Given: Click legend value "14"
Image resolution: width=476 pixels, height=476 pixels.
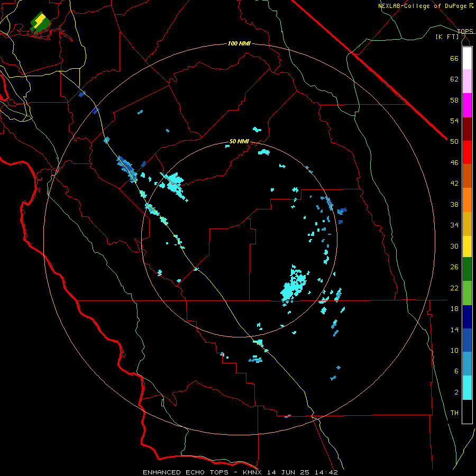Looking at the screenshot, I should tap(454, 329).
